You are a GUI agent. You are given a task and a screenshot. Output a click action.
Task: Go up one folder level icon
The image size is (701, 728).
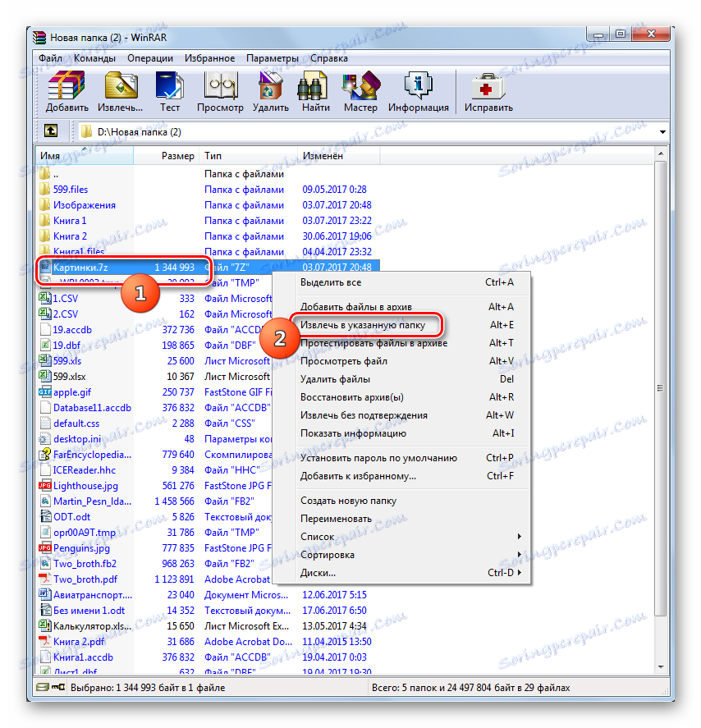(51, 131)
